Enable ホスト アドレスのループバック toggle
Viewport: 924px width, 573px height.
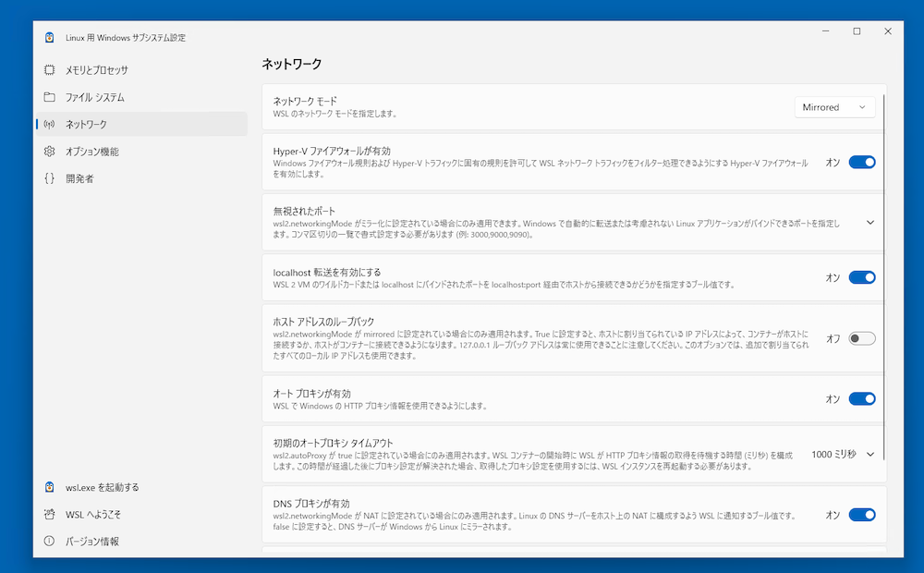click(x=861, y=338)
